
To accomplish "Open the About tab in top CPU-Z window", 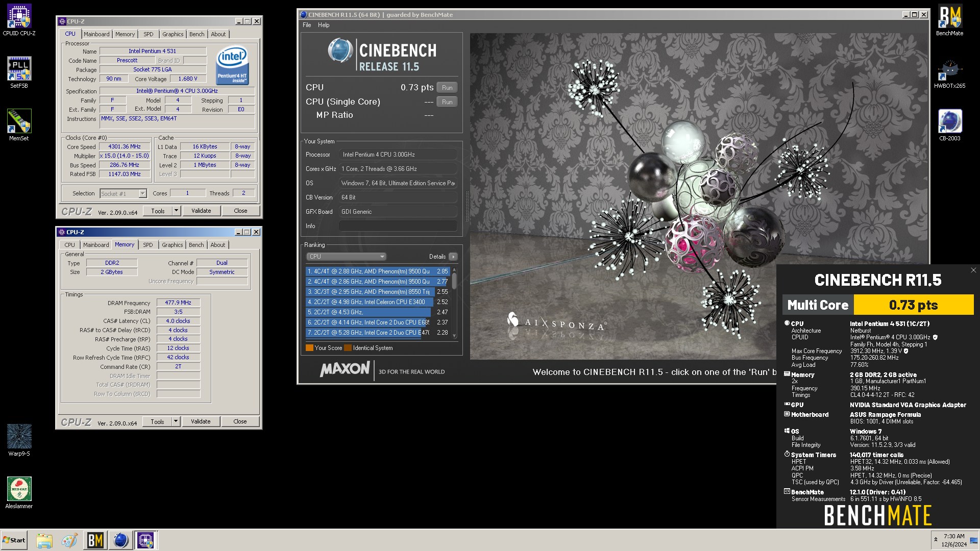I will tap(218, 34).
